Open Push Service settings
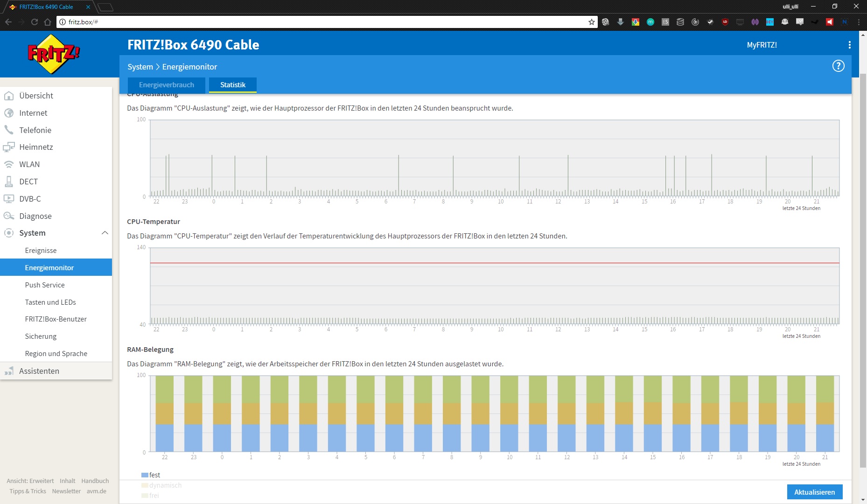 [45, 285]
